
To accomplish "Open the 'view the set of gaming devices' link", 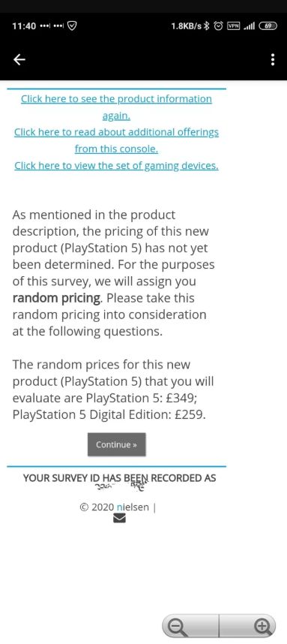I will pos(116,166).
